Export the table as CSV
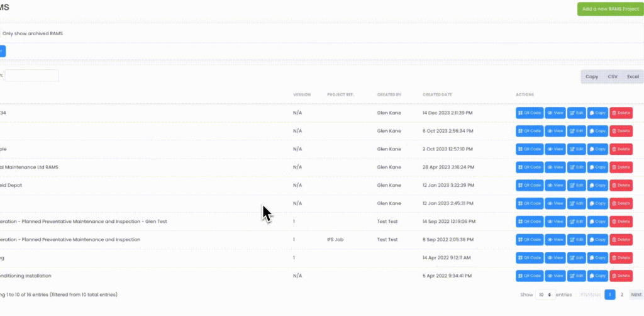The width and height of the screenshot is (644, 316). [x=613, y=76]
